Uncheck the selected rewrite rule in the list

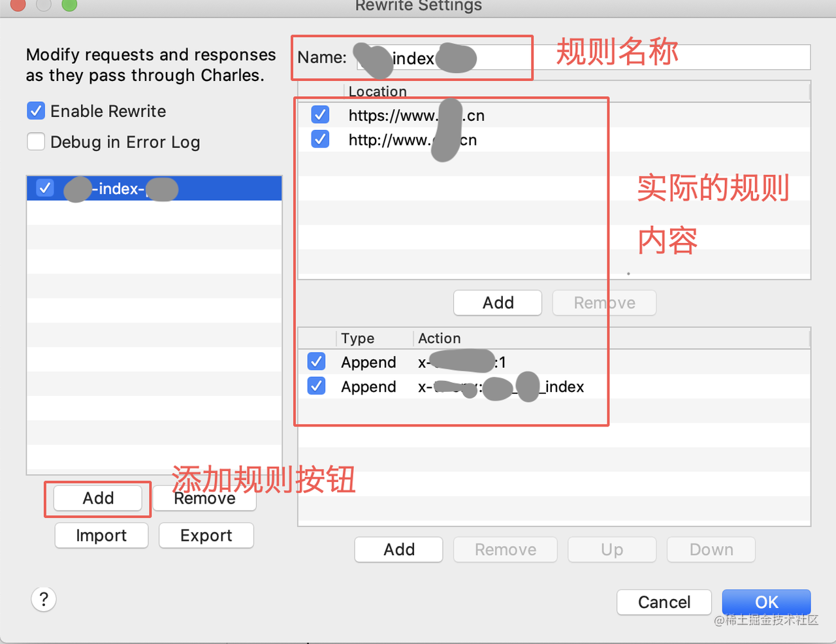(44, 188)
